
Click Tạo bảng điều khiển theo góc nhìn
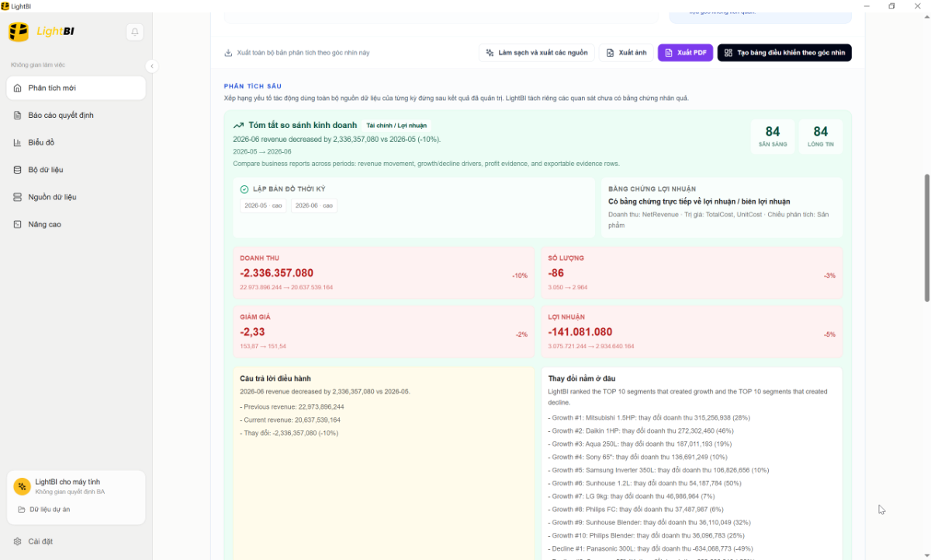pyautogui.click(x=784, y=53)
